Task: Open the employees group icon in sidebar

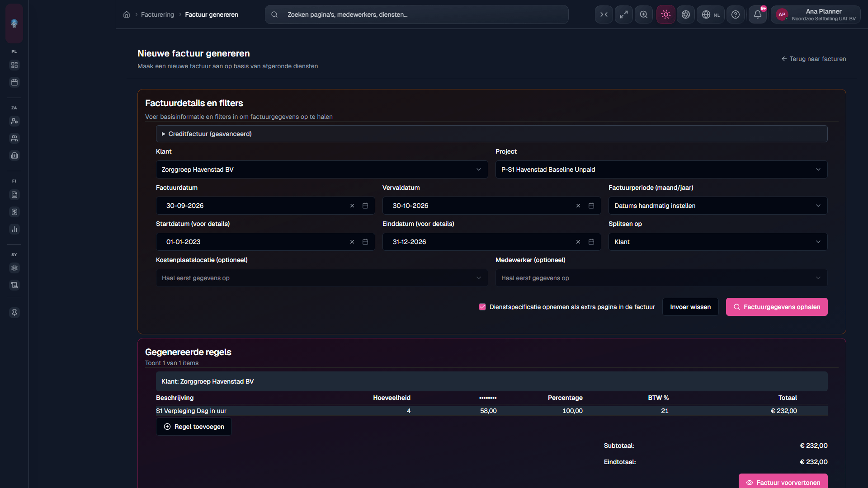Action: point(14,138)
